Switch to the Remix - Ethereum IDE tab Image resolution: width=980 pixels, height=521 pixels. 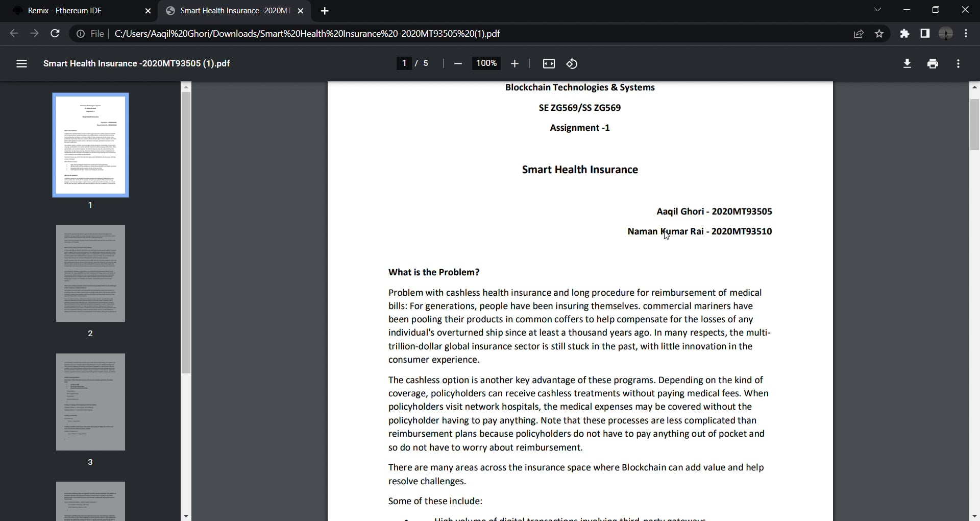click(71, 11)
